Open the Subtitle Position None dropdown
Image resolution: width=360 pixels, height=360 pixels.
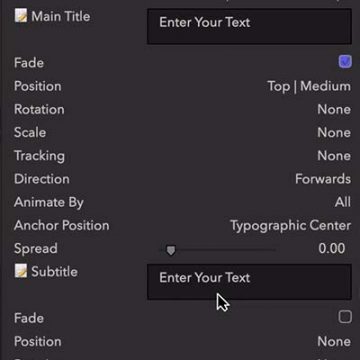(334, 341)
